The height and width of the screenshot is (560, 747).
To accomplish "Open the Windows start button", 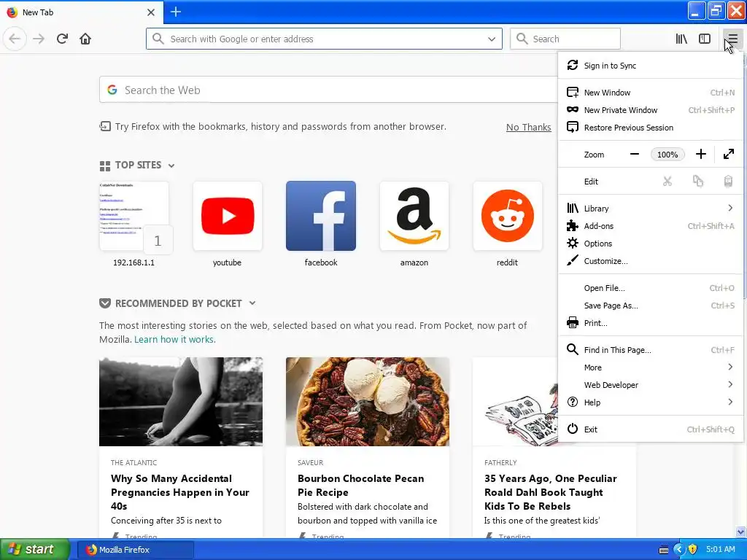I will tap(34, 550).
